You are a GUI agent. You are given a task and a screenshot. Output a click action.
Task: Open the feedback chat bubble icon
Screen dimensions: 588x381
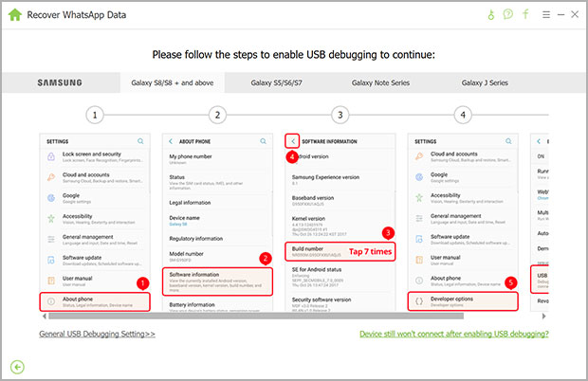click(x=508, y=14)
